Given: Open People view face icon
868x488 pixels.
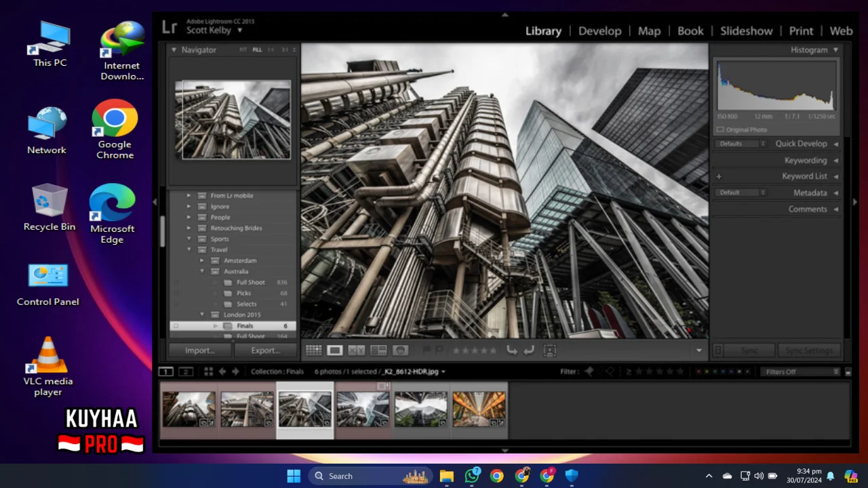Looking at the screenshot, I should [400, 350].
